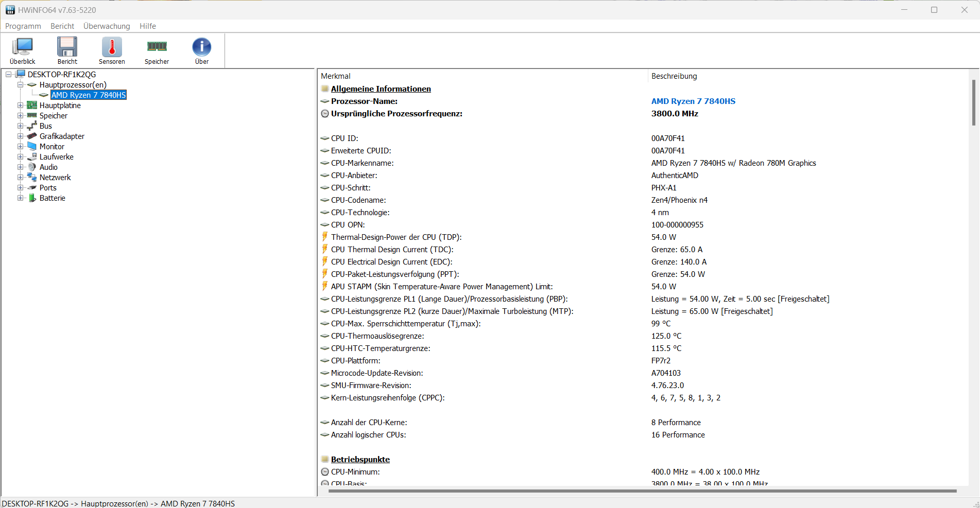Screen dimensions: 980x508
Task: Click the CPU-Codename row
Action: pyautogui.click(x=643, y=200)
